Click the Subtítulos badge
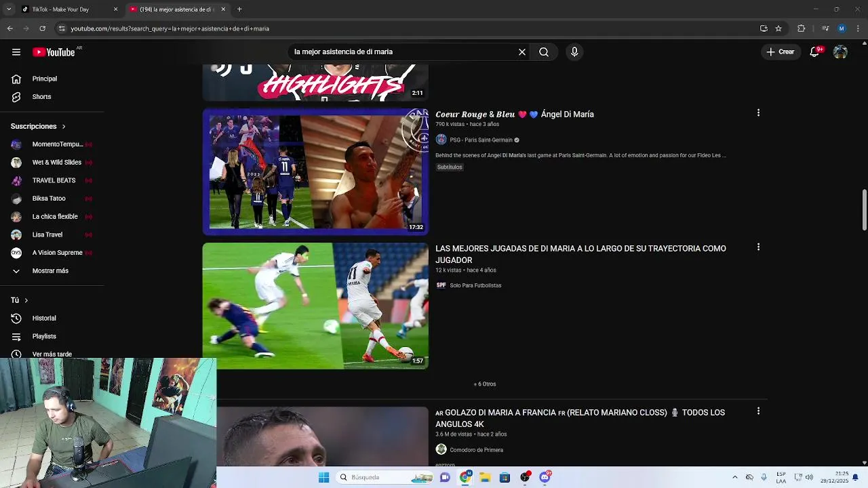The width and height of the screenshot is (868, 488). tap(450, 167)
